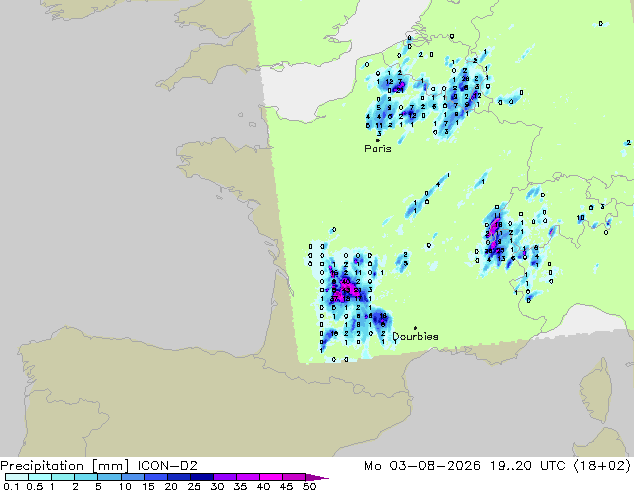634x490 pixels.
Task: Click the 'Precipitation [mm]' title text
Action: [65, 466]
